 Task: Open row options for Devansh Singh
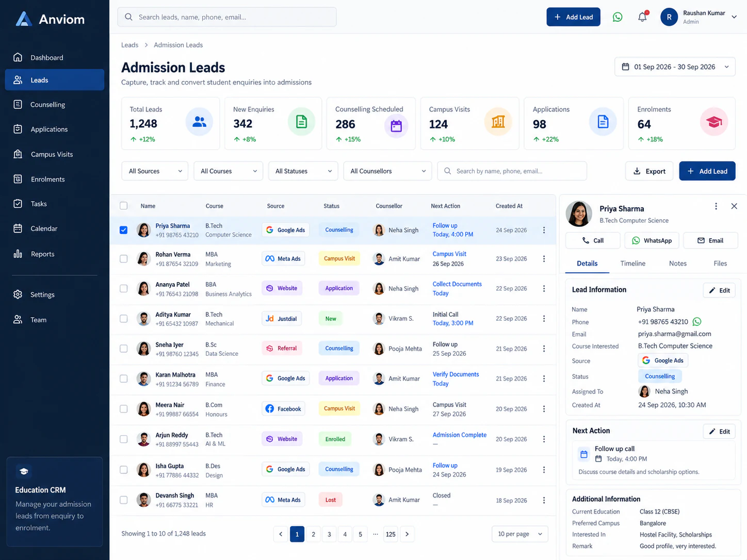pyautogui.click(x=544, y=500)
